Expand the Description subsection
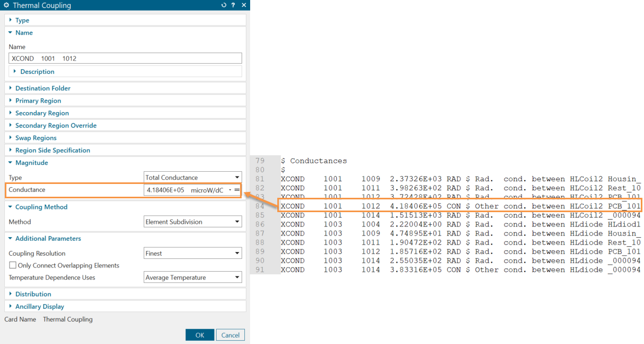 click(x=37, y=72)
